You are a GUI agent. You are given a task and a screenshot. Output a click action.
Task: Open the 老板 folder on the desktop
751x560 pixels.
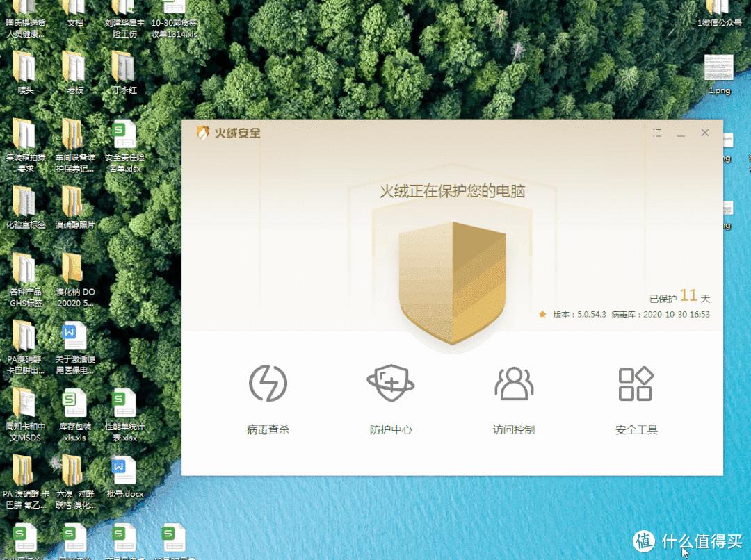click(74, 69)
